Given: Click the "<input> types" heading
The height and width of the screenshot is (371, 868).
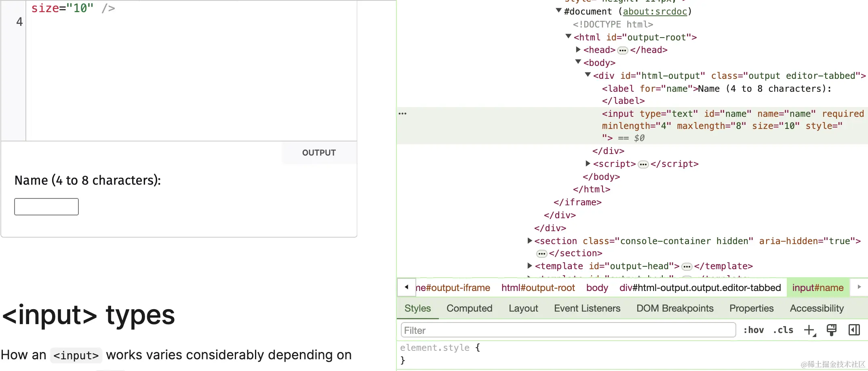Looking at the screenshot, I should tap(88, 315).
